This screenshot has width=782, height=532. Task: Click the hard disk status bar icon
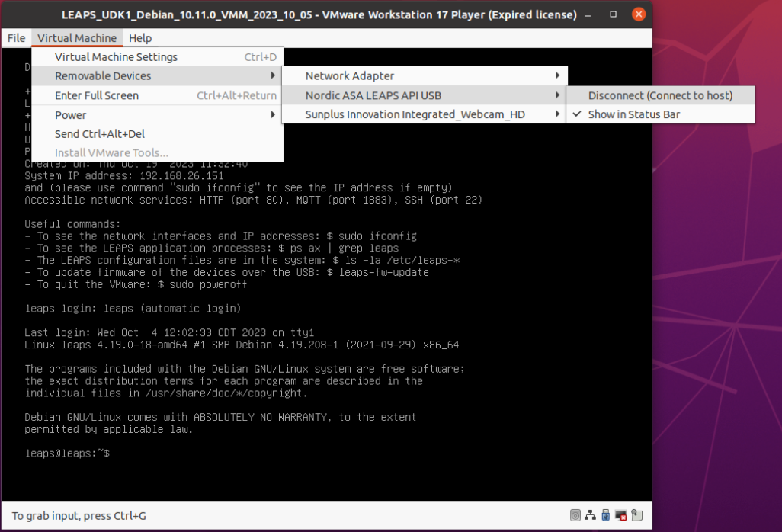pyautogui.click(x=575, y=515)
